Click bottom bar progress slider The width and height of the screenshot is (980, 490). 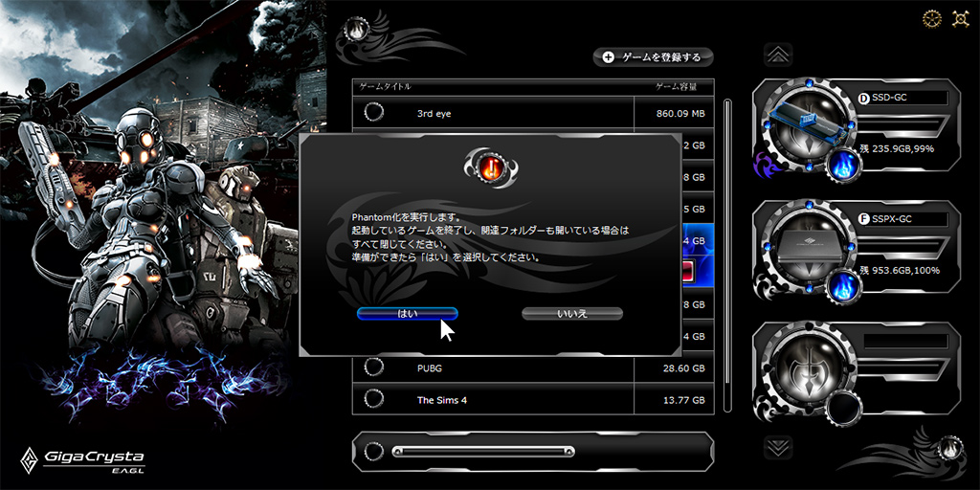point(483,452)
